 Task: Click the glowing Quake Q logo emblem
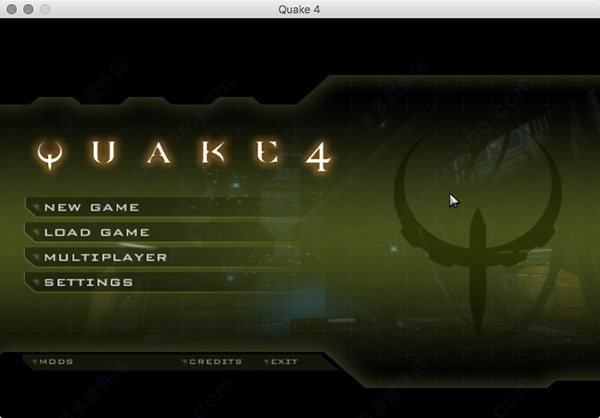[x=50, y=155]
